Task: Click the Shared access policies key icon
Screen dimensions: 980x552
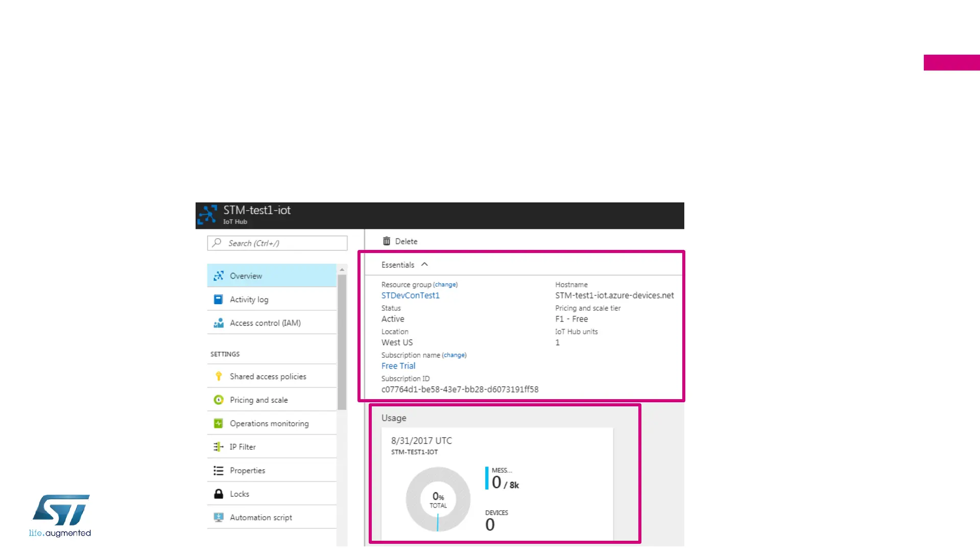Action: click(x=219, y=376)
